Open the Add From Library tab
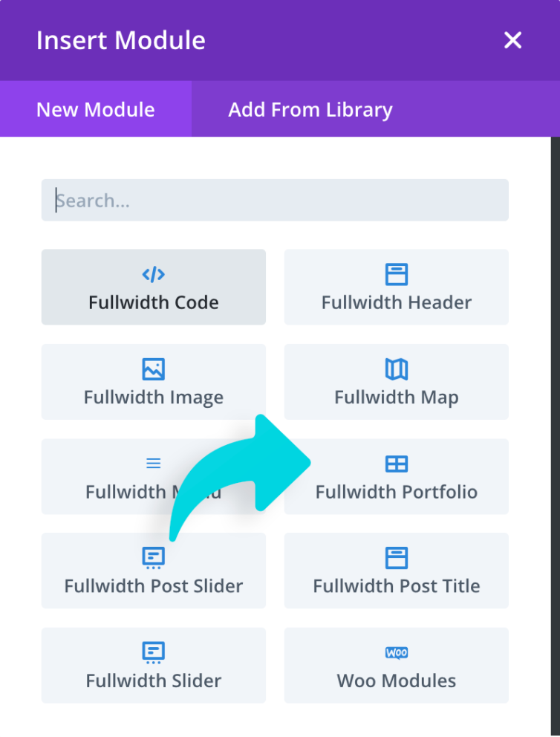 [310, 109]
